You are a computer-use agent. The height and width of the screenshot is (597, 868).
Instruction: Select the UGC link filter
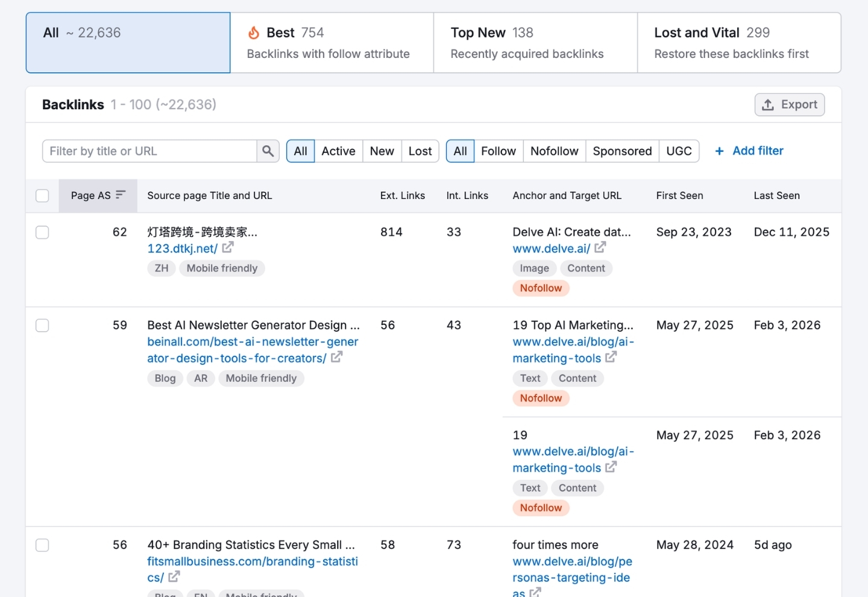(679, 151)
